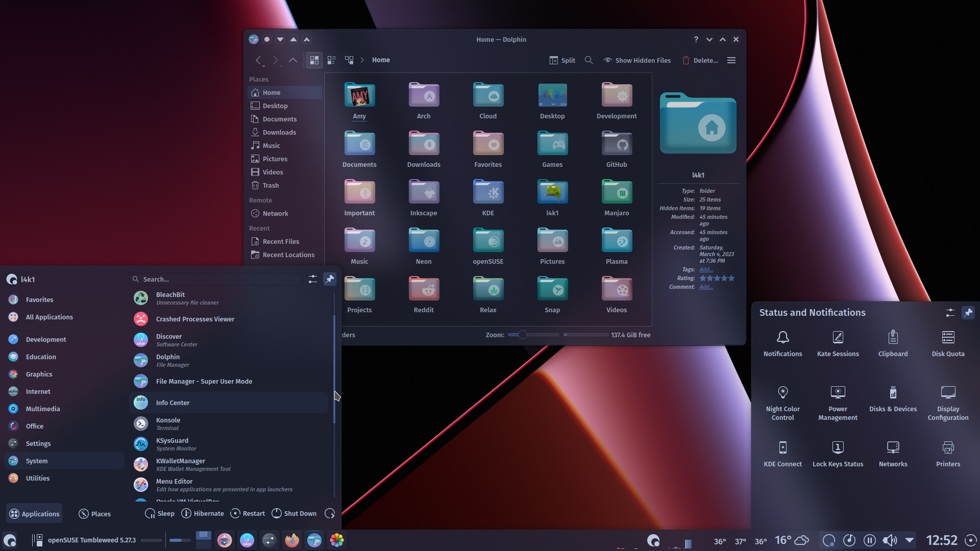Image resolution: width=980 pixels, height=551 pixels.
Task: Select Favorites category in launcher
Action: click(x=64, y=299)
